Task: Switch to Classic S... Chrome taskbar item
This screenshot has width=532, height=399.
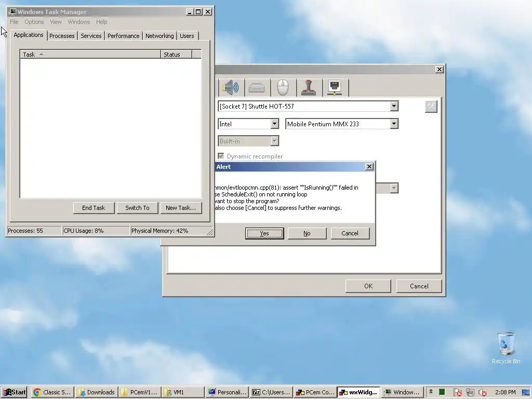Action: coord(52,392)
